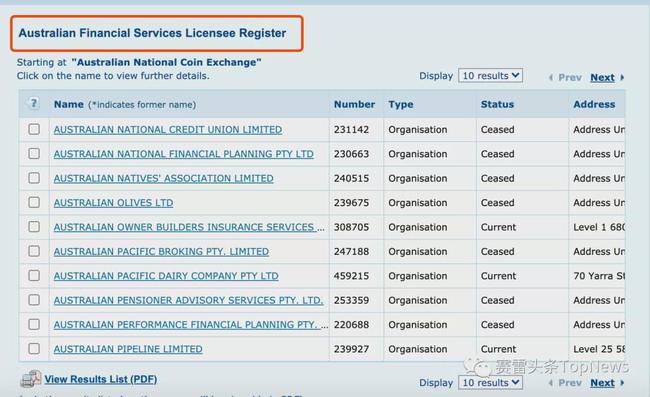Sort by the Status column header
Image resolution: width=650 pixels, height=397 pixels.
point(497,104)
